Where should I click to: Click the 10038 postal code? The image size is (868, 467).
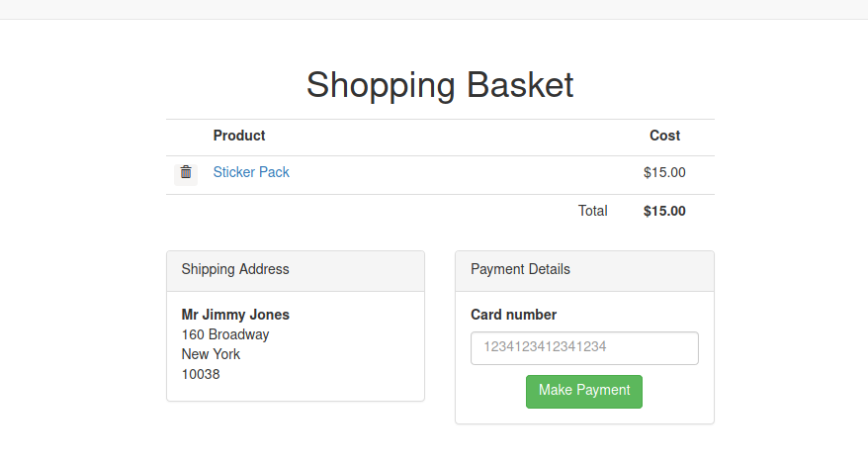tap(201, 374)
